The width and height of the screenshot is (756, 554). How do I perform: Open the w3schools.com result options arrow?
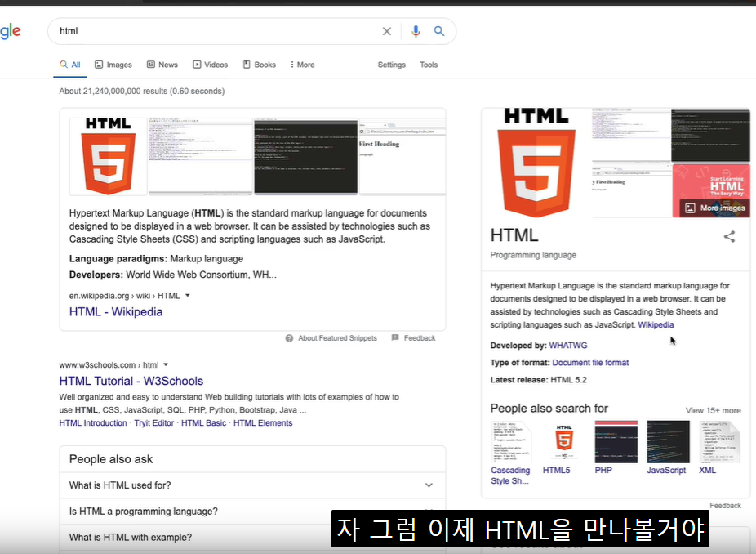pos(166,364)
